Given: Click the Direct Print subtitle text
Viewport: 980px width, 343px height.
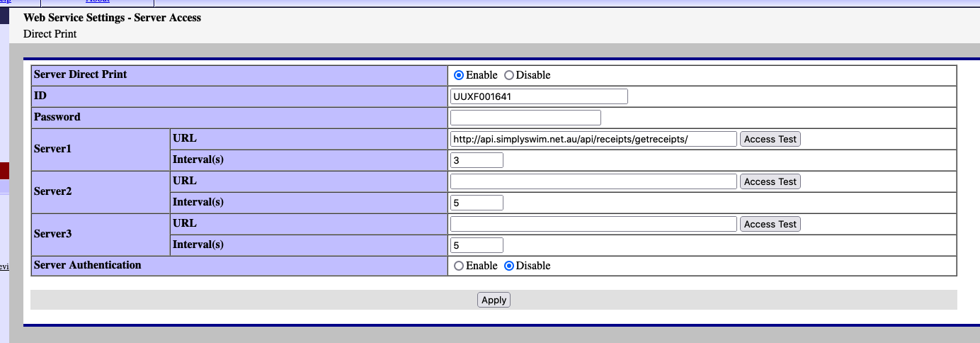Looking at the screenshot, I should tap(50, 33).
